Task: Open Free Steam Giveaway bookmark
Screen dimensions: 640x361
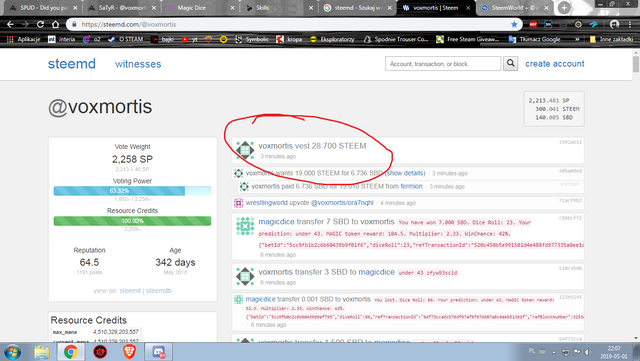Action: tap(468, 39)
